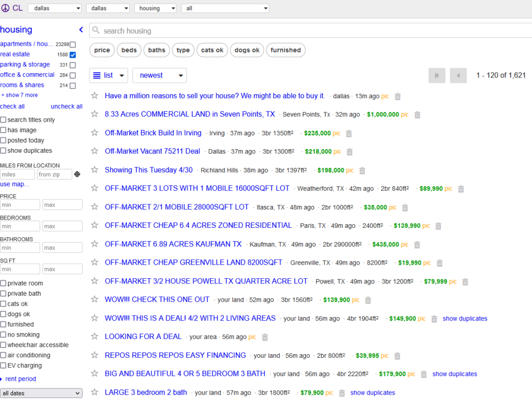Select the furnished filter pill

tap(286, 50)
